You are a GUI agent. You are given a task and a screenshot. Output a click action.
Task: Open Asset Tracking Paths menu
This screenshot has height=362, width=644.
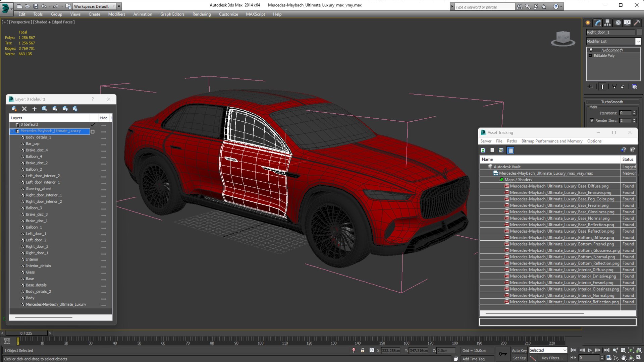pyautogui.click(x=512, y=141)
